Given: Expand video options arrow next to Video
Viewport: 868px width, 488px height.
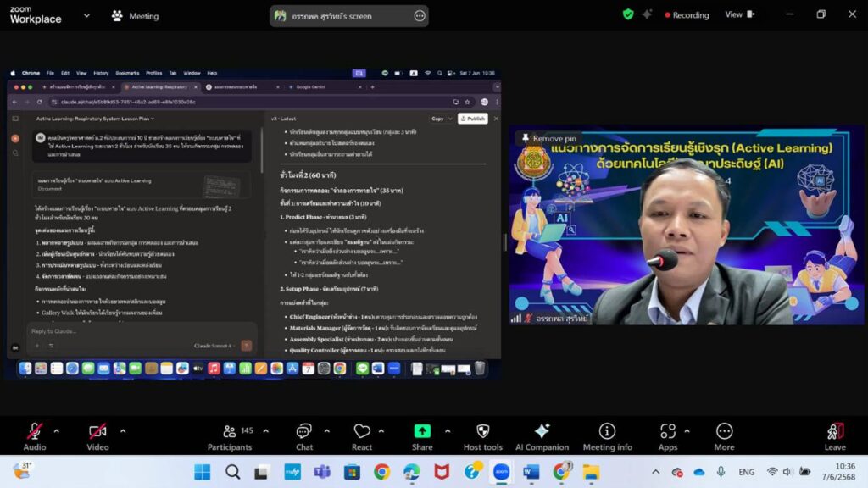Looking at the screenshot, I should point(120,430).
